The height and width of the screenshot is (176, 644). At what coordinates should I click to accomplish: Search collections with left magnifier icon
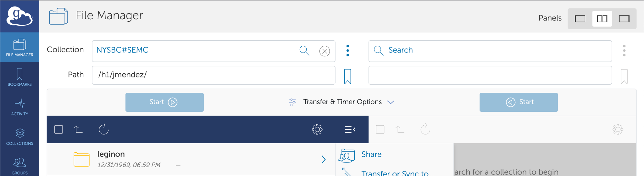pyautogui.click(x=304, y=50)
